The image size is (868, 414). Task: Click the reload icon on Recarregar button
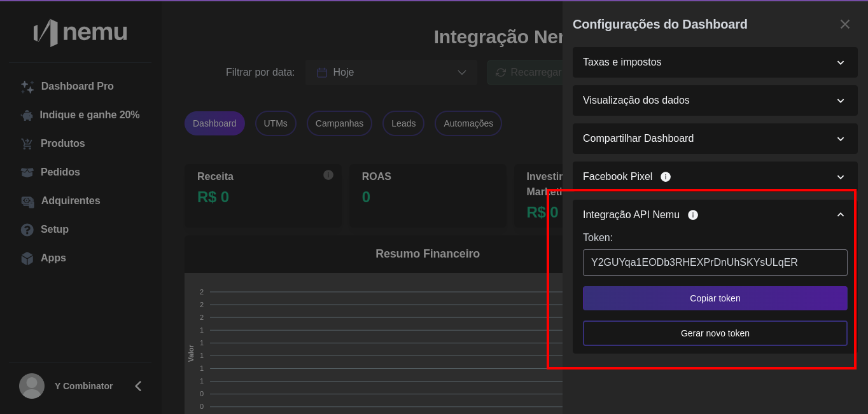point(501,72)
